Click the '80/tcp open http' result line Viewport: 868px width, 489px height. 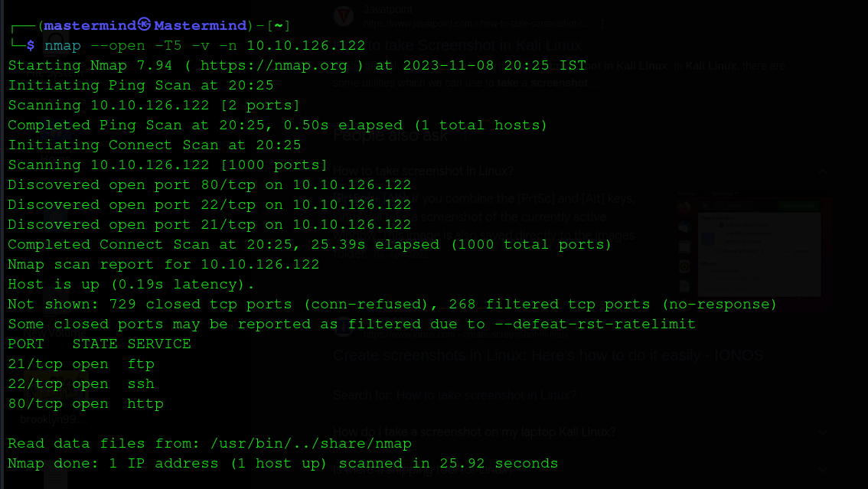[x=86, y=404]
